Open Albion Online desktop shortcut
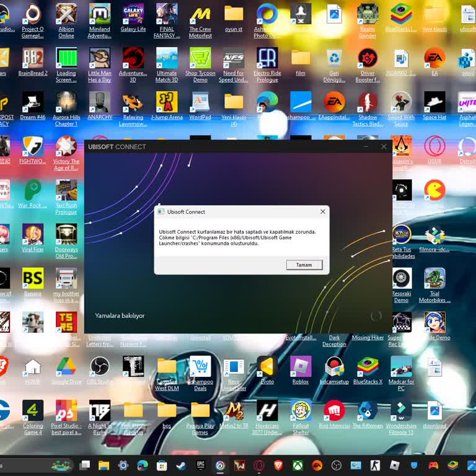Screen dimensions: 476x476 coord(66,21)
